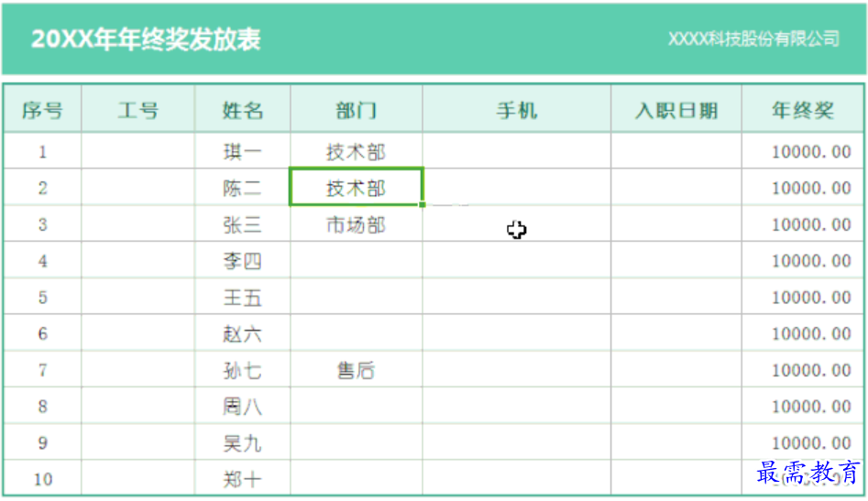
Task: Select the 售后 cell for 孙七
Action: pos(356,369)
